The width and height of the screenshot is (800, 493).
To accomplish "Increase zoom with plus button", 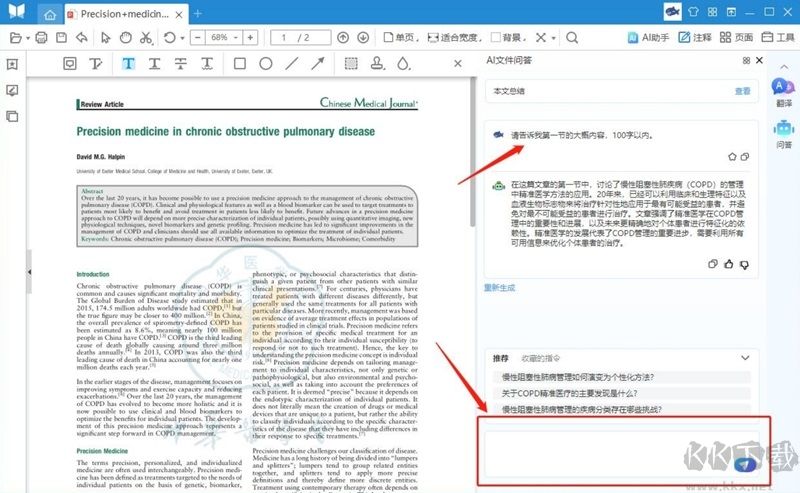I will click(250, 37).
